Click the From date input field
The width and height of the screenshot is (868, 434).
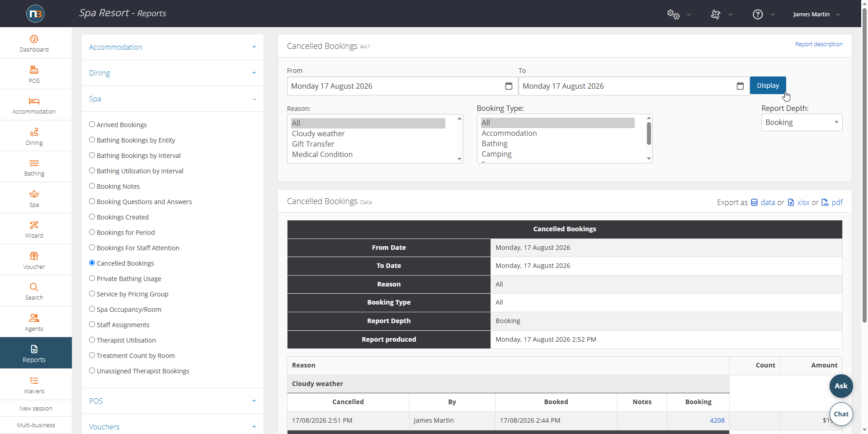coord(402,86)
